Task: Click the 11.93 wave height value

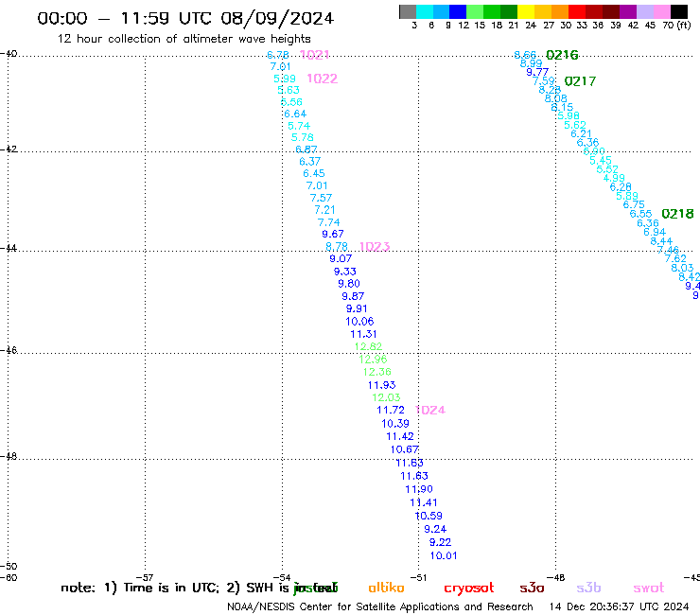Action: pyautogui.click(x=382, y=385)
